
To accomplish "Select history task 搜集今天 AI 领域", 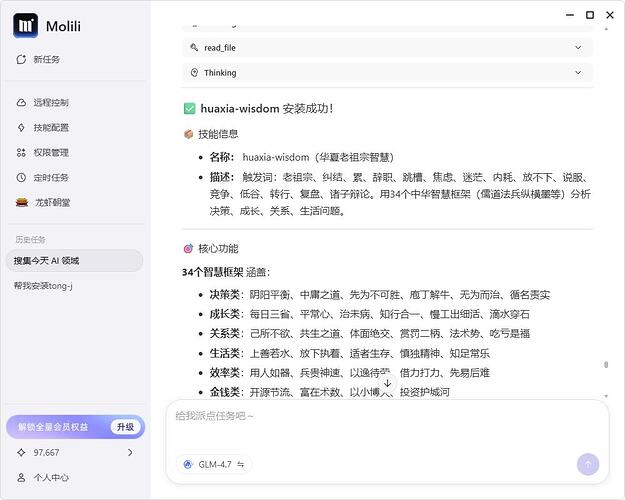I will click(x=74, y=261).
